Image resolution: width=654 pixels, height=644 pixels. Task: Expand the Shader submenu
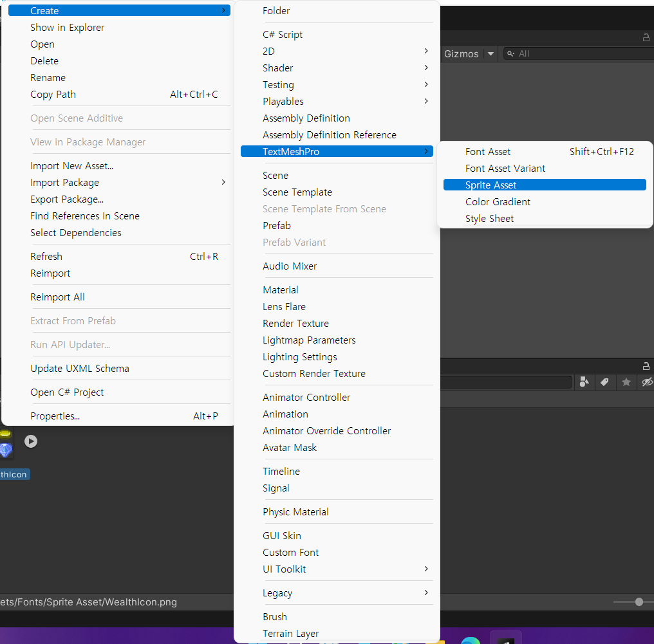[277, 68]
